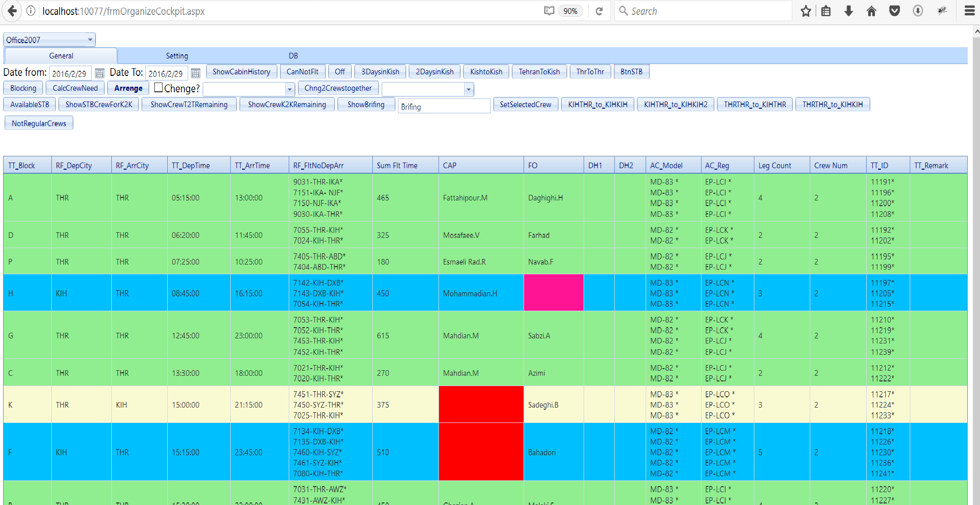Go to home page icon
The width and height of the screenshot is (980, 505).
[871, 11]
